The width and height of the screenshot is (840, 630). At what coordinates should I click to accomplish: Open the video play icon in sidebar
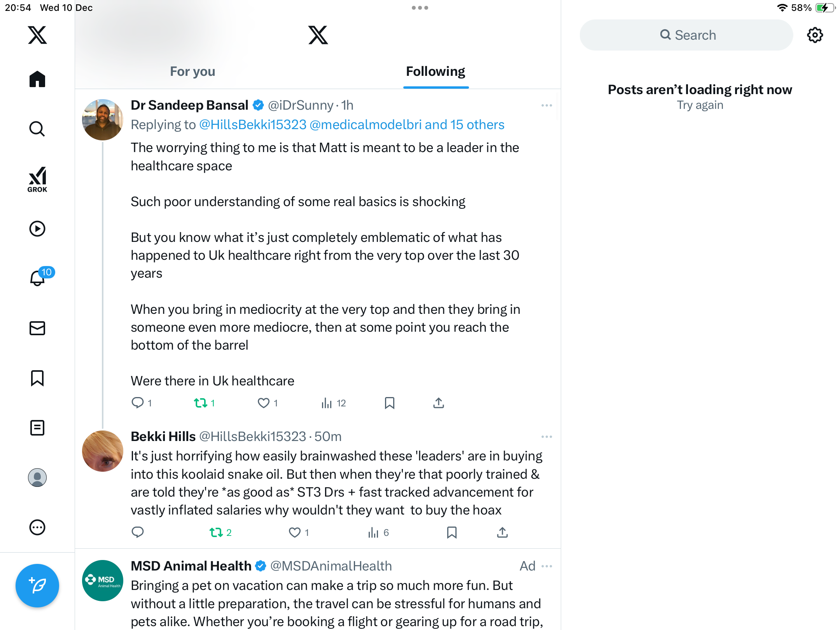click(37, 229)
